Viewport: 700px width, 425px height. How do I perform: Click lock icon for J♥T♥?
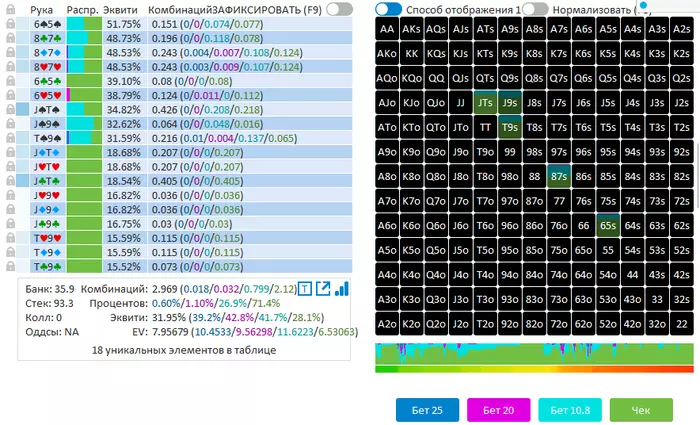pos(10,167)
